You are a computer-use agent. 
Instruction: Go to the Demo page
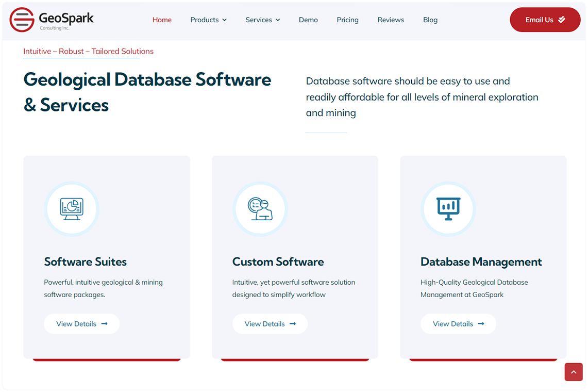(x=308, y=20)
